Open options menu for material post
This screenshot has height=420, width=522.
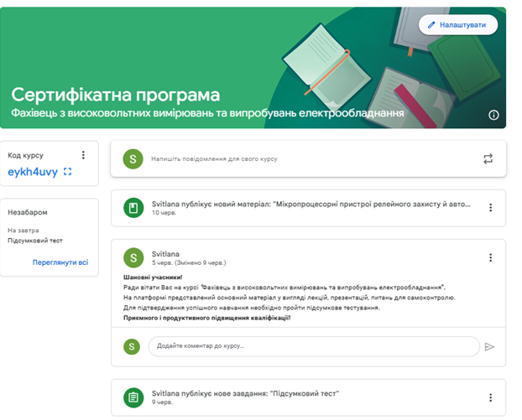[490, 208]
